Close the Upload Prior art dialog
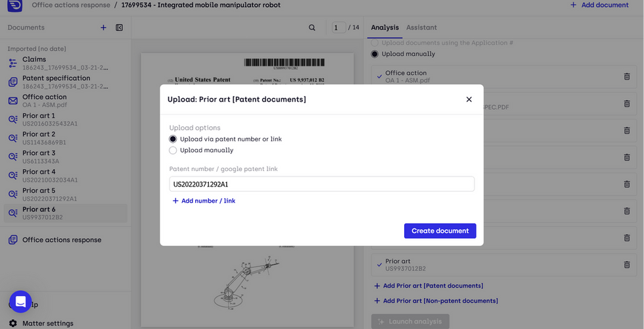The height and width of the screenshot is (329, 644). point(469,99)
